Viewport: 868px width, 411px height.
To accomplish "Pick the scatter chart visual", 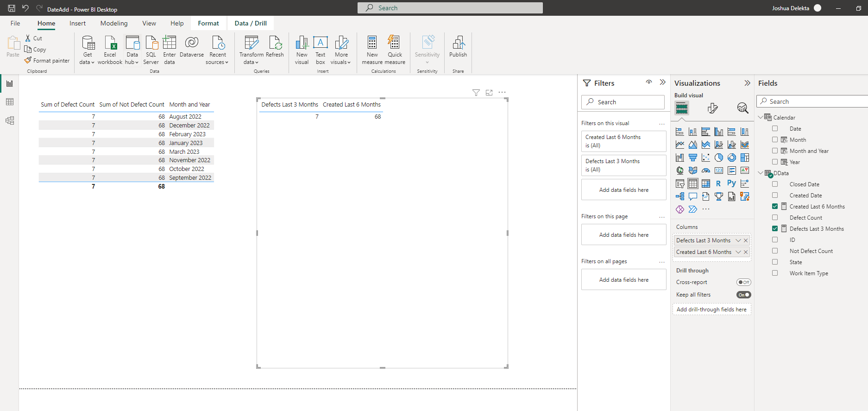I will [x=705, y=158].
